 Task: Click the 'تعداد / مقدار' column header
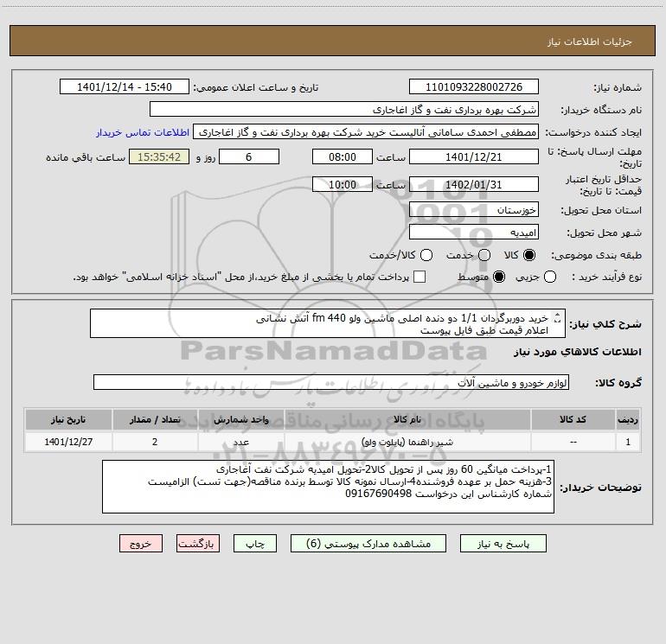pos(155,420)
